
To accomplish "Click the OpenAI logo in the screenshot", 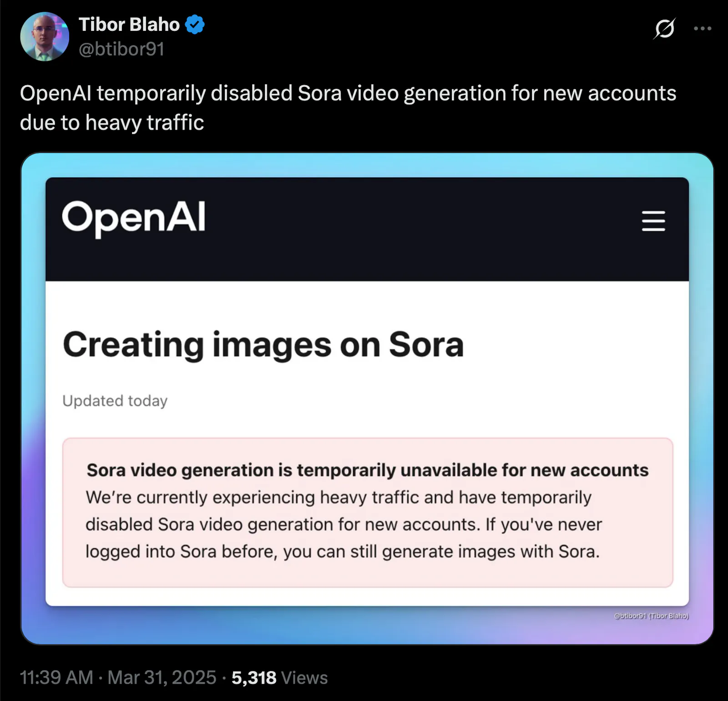I will (x=133, y=218).
